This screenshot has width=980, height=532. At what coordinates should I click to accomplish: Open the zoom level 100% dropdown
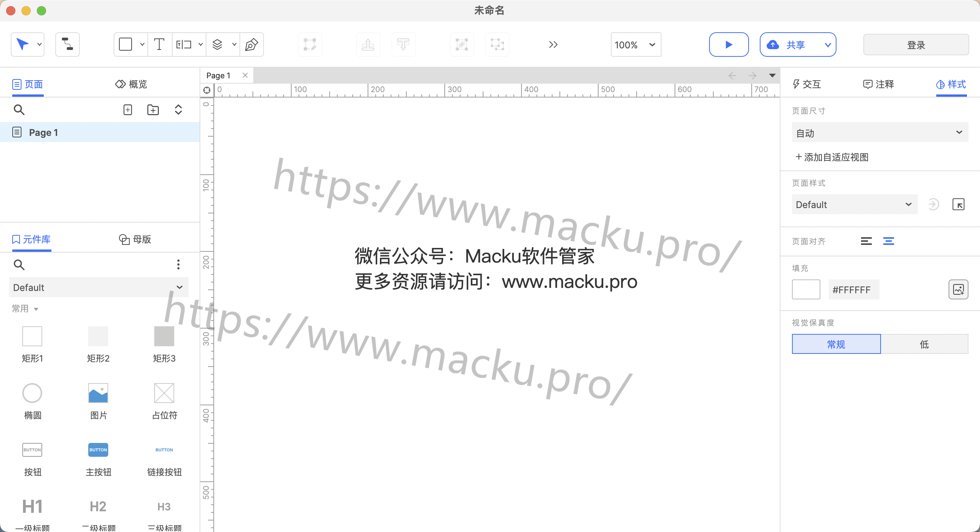click(x=636, y=45)
